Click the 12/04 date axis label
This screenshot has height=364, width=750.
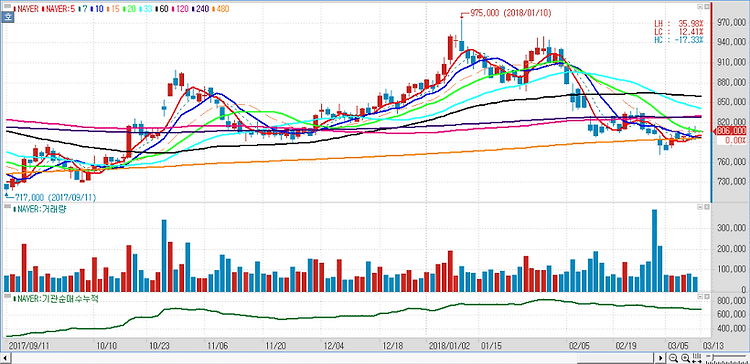tap(333, 345)
